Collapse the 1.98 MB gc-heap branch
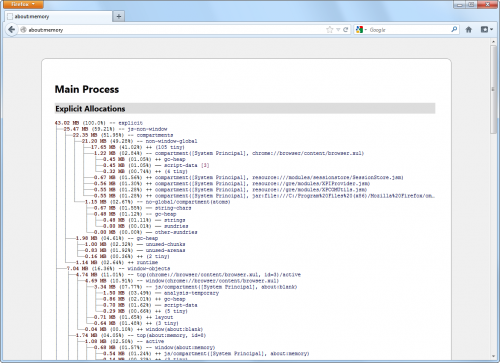Screen dimensions: 500x363 pos(117,238)
